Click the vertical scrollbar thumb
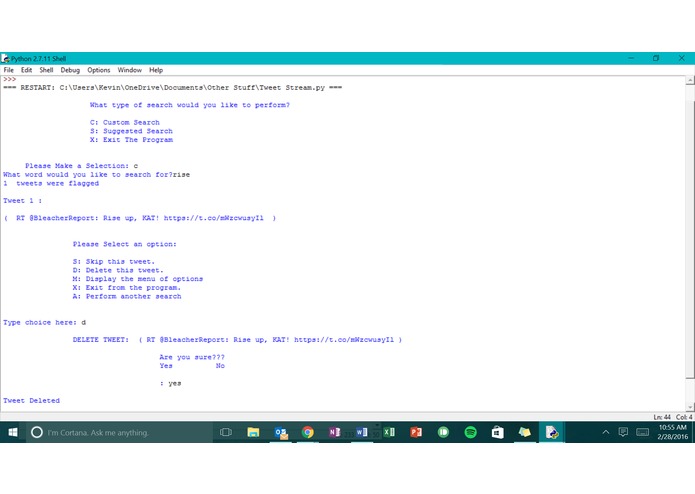Viewport: 695px width, 494px height. (x=690, y=239)
